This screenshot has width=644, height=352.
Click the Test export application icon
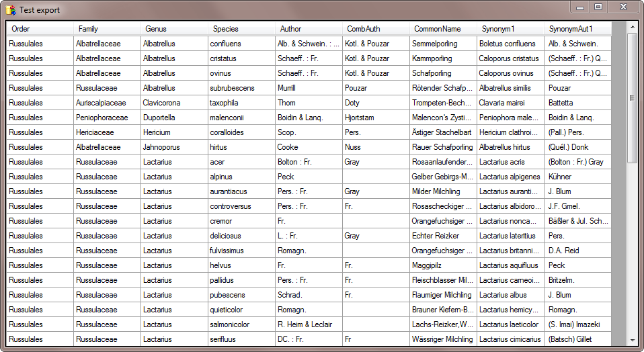click(11, 9)
